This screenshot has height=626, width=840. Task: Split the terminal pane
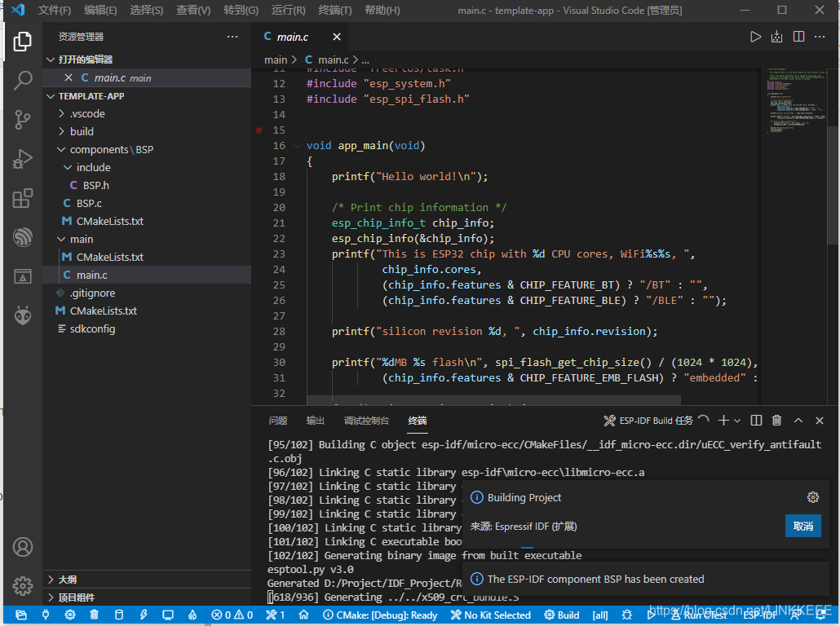pos(756,421)
